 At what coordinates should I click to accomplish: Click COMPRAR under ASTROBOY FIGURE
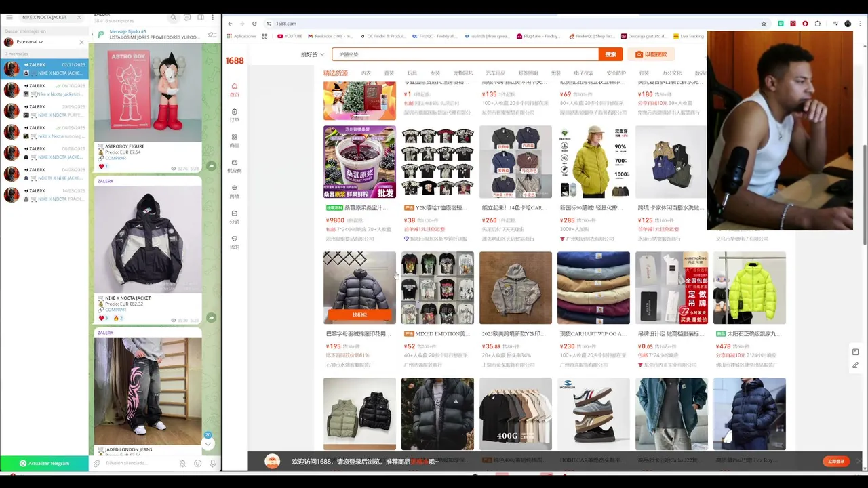click(115, 158)
